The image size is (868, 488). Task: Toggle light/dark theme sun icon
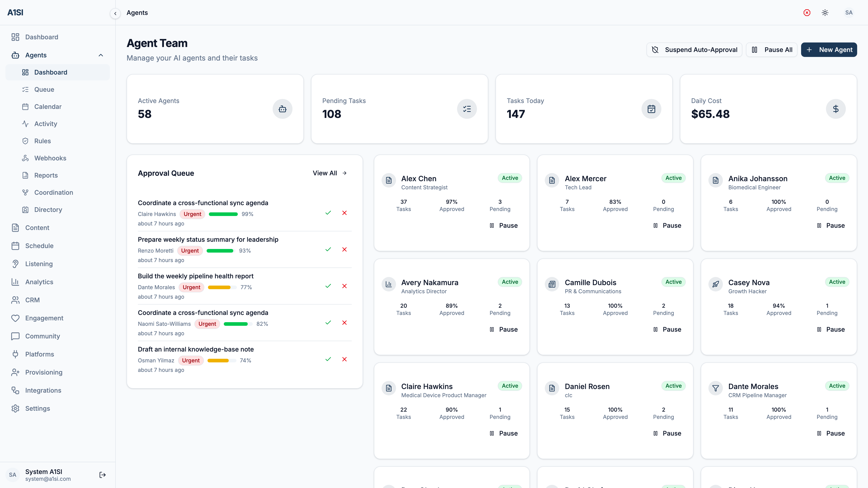[x=825, y=12]
